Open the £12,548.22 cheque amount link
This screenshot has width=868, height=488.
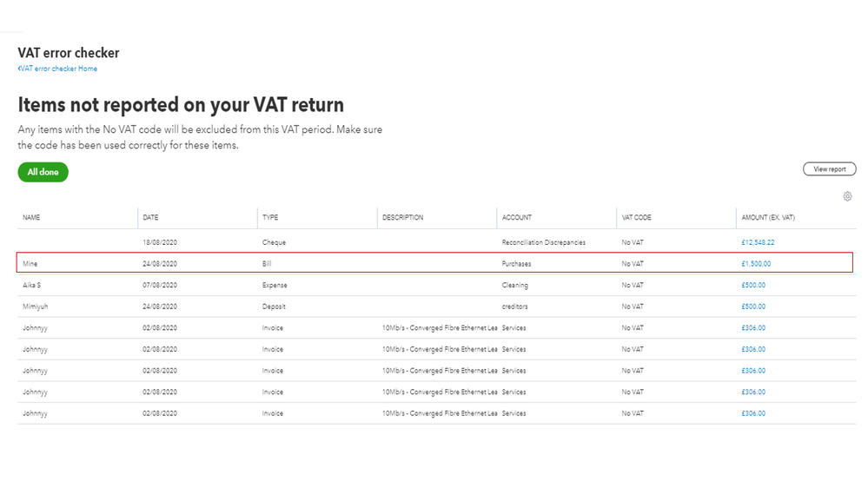point(758,242)
